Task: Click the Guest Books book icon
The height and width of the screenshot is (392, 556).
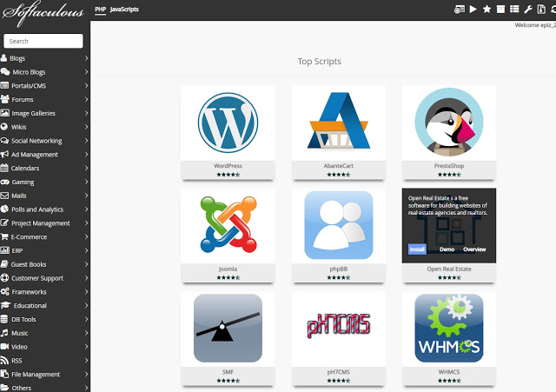Action: pos(4,264)
